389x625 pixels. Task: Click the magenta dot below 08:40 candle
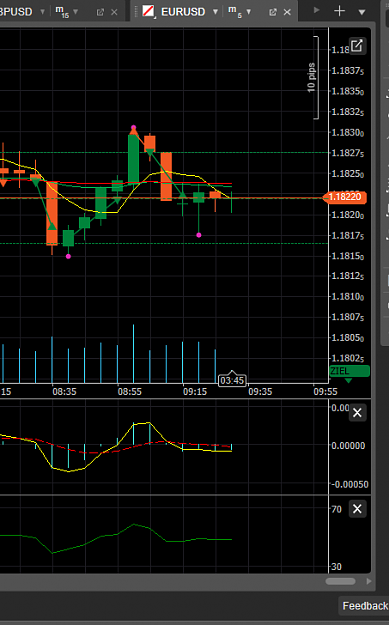pyautogui.click(x=68, y=256)
